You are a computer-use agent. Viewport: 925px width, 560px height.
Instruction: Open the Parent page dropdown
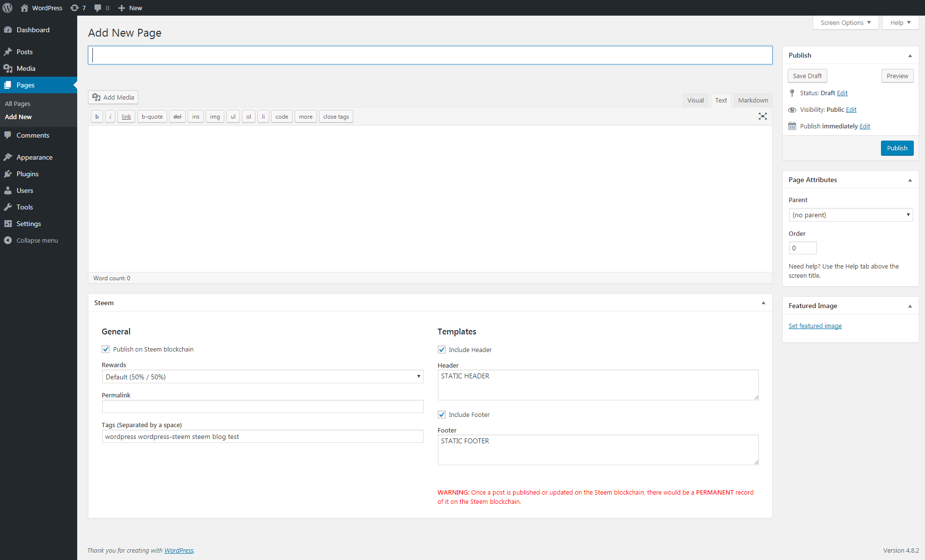click(x=851, y=215)
